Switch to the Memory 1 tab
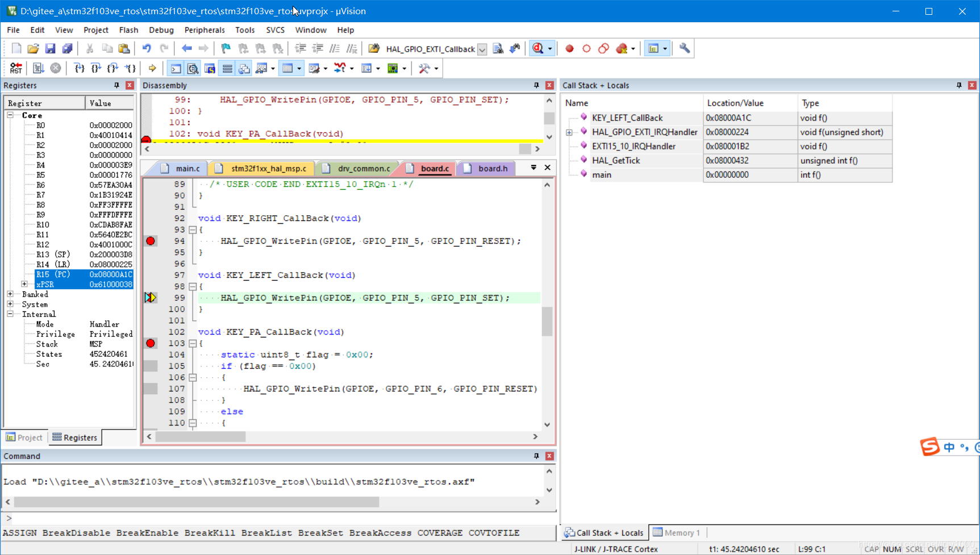 677,533
